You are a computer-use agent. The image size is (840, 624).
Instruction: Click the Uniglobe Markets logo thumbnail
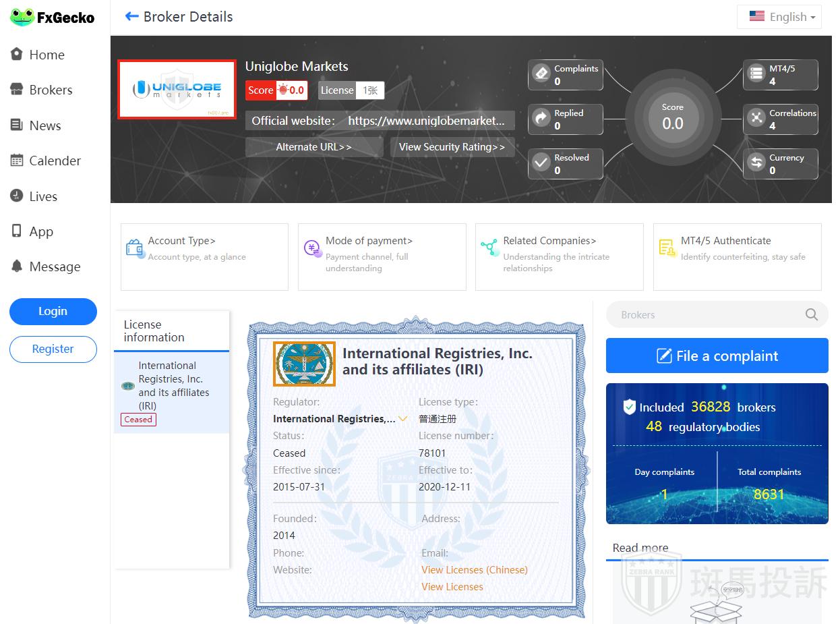pos(177,89)
